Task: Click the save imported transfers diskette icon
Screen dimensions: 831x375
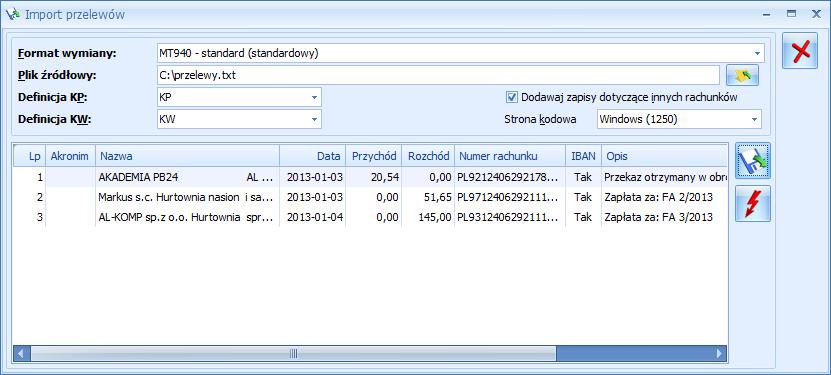Action: point(753,160)
